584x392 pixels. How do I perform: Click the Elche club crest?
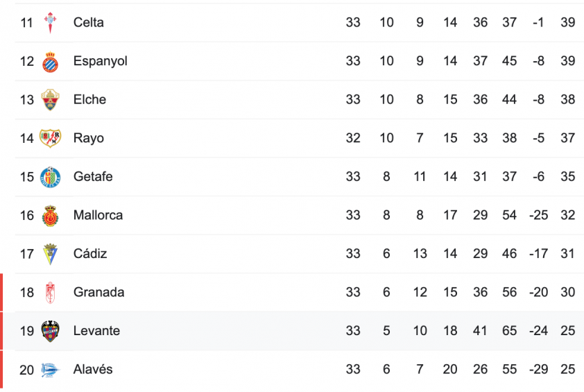50,100
